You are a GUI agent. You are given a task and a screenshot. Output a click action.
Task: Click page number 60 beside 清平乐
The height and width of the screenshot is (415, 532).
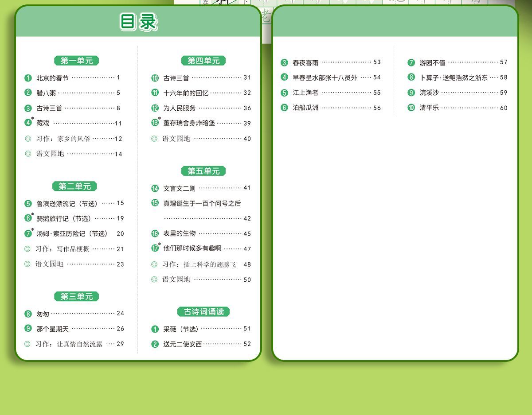pos(504,108)
